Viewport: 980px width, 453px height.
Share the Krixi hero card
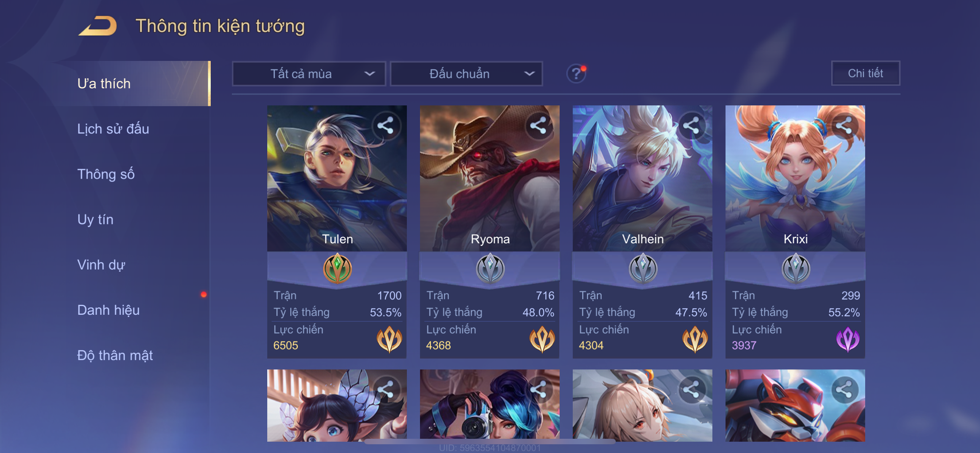point(844,125)
